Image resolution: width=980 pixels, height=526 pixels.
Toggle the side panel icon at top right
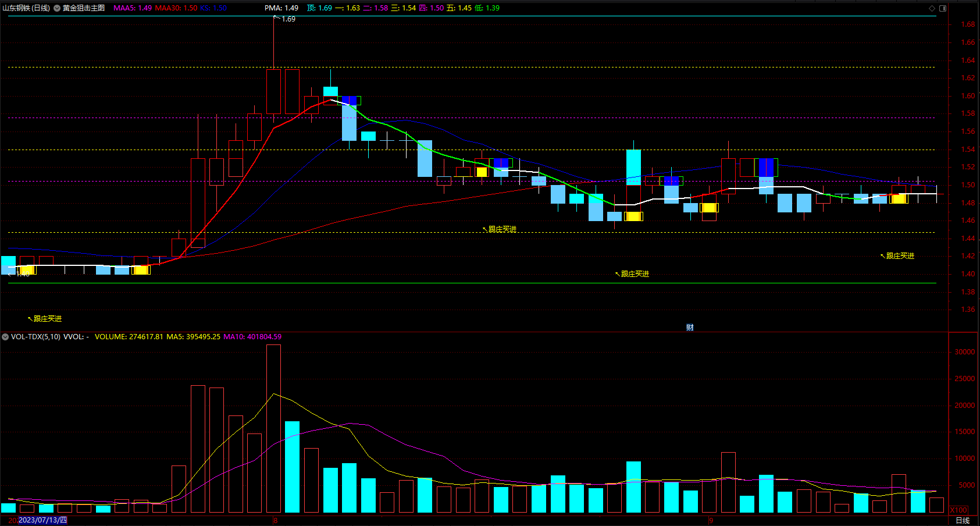coord(943,8)
